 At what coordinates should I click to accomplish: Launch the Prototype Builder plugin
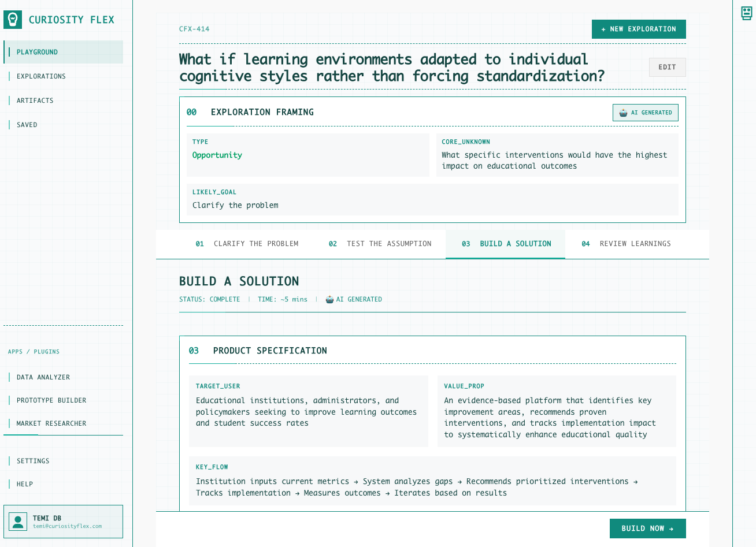(x=51, y=400)
